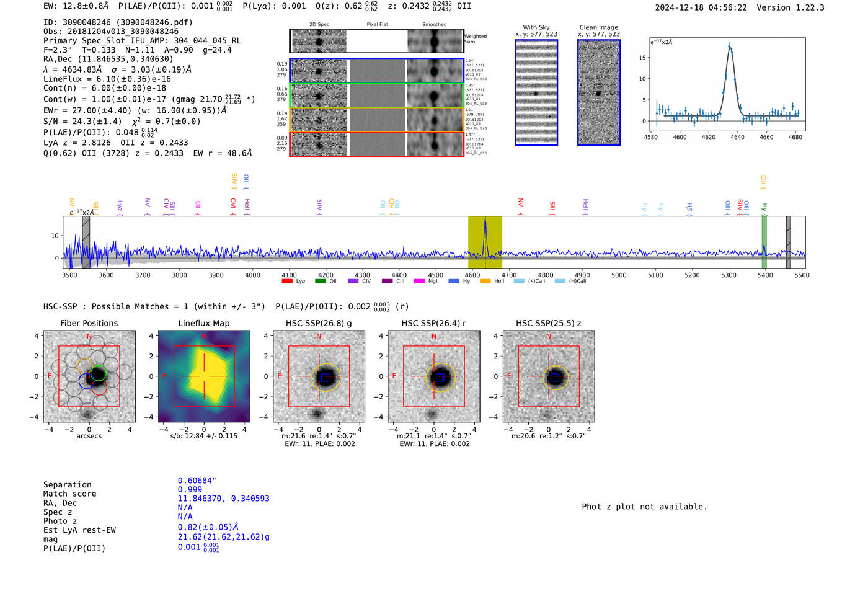868x591 pixels.
Task: Click the dark purple CIII legend swatch
Action: click(387, 281)
